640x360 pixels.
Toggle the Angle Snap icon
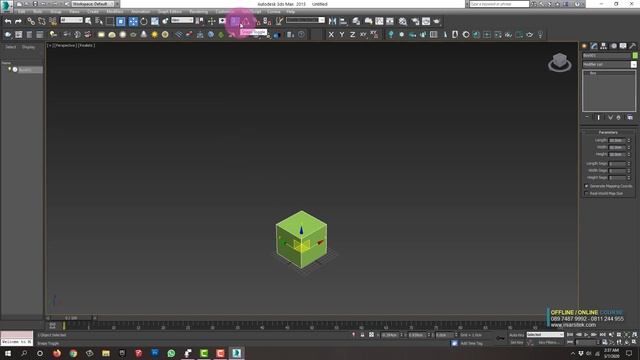pos(246,21)
